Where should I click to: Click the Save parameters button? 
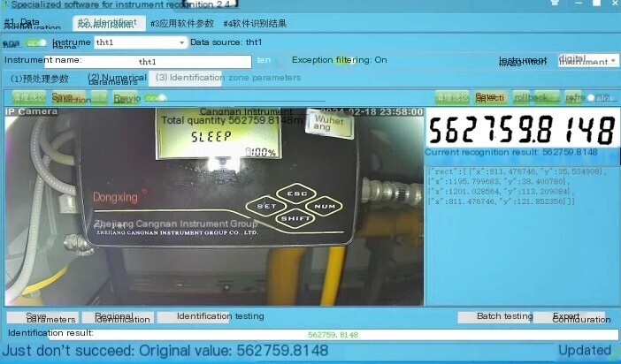pos(42,317)
